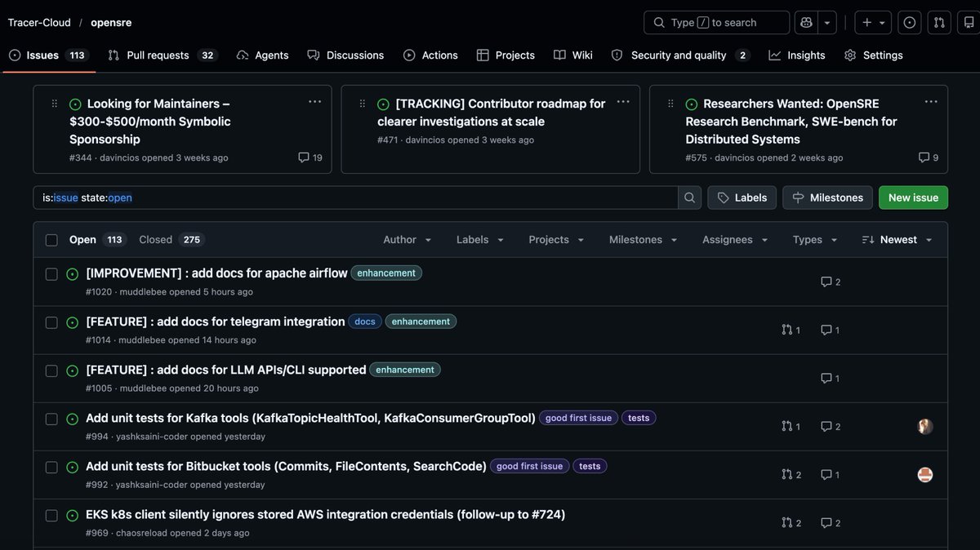Switch to the Actions tab
Screen dimensions: 980x550
click(x=430, y=55)
